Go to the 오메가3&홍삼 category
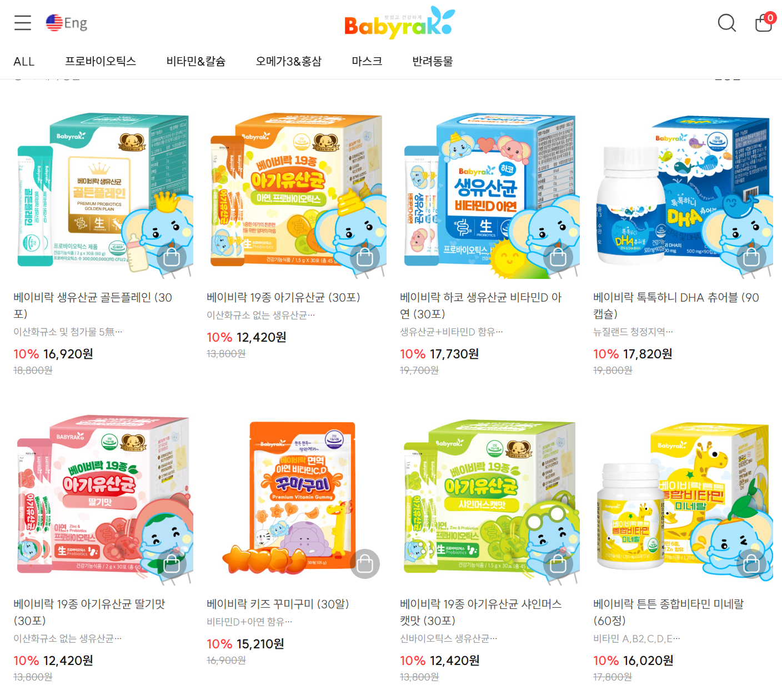782x700 pixels. click(x=289, y=61)
